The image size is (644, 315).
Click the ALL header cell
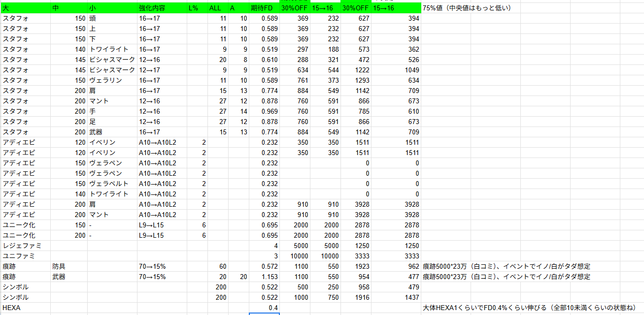218,8
